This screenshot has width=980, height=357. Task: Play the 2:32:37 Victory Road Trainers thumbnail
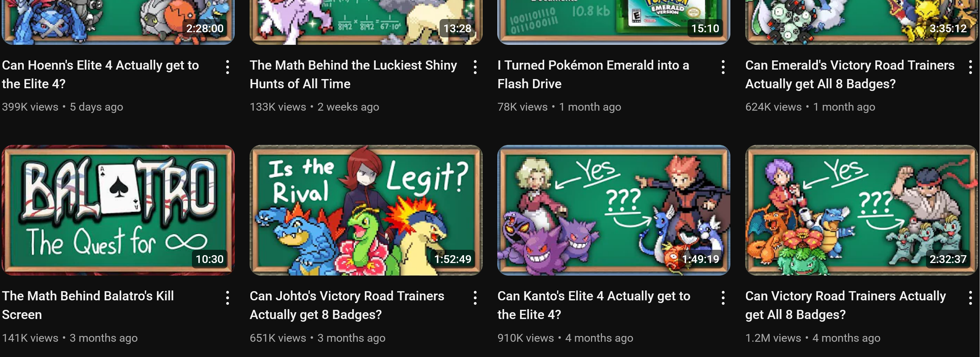click(x=861, y=210)
